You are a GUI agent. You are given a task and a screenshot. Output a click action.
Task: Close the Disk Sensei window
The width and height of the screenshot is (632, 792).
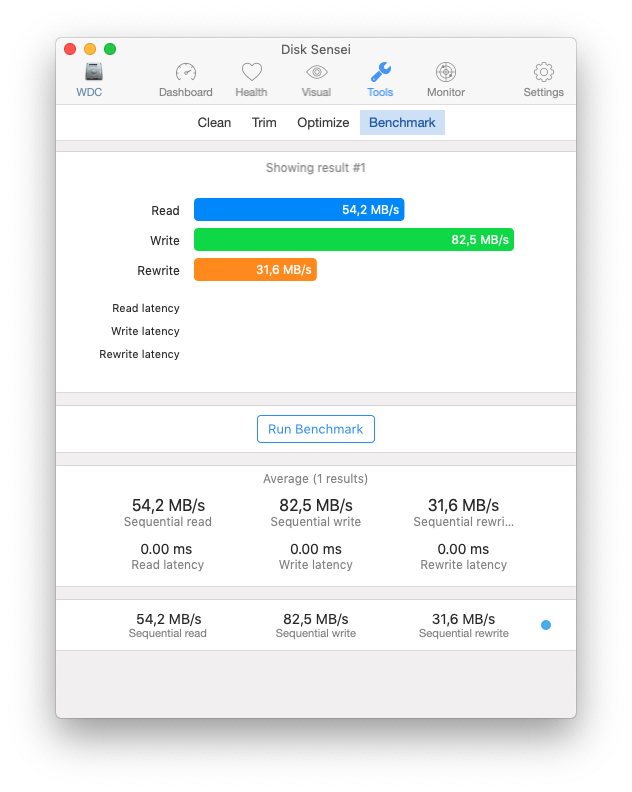[70, 49]
